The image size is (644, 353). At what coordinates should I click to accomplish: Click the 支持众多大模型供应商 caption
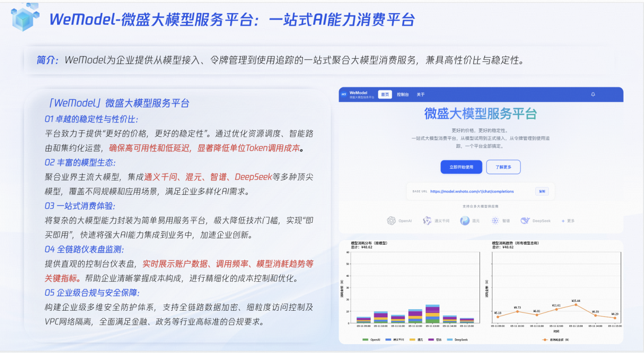[480, 206]
